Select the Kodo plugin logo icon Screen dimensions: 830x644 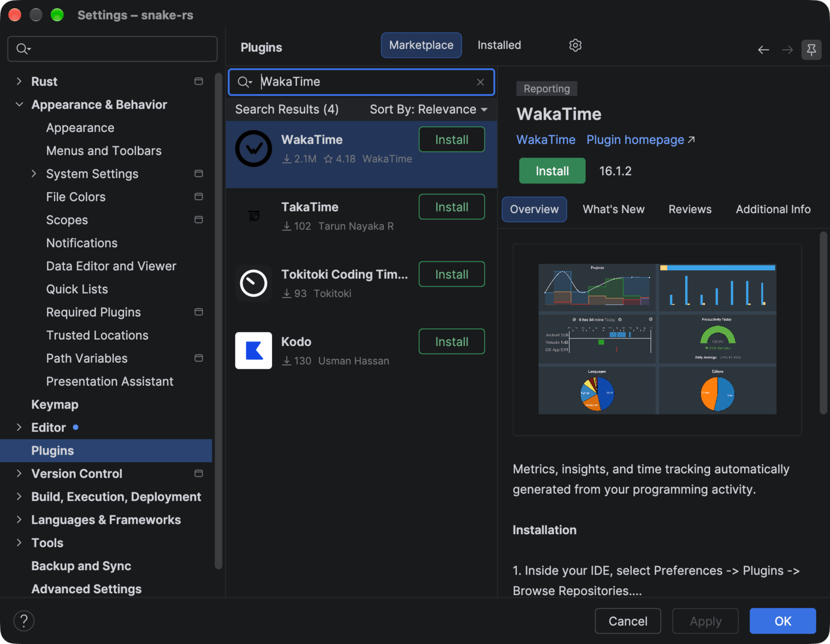coord(253,351)
